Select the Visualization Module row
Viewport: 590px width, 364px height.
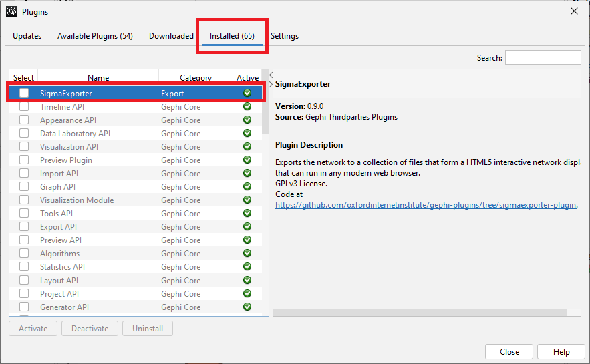point(136,200)
